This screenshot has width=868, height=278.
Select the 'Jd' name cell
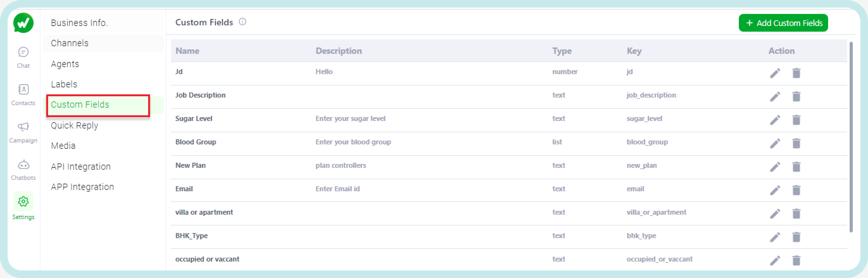[x=179, y=72]
